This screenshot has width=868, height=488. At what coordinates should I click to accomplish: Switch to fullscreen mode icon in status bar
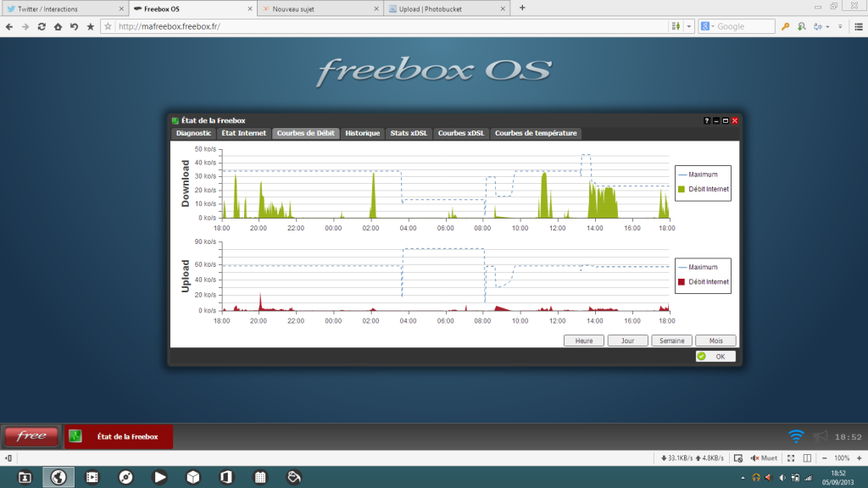[x=791, y=458]
